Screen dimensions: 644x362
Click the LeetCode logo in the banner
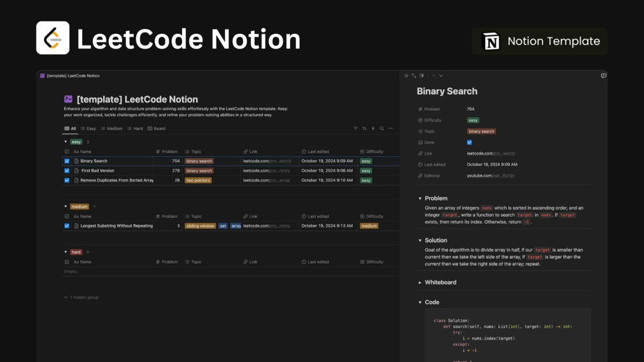(x=53, y=38)
